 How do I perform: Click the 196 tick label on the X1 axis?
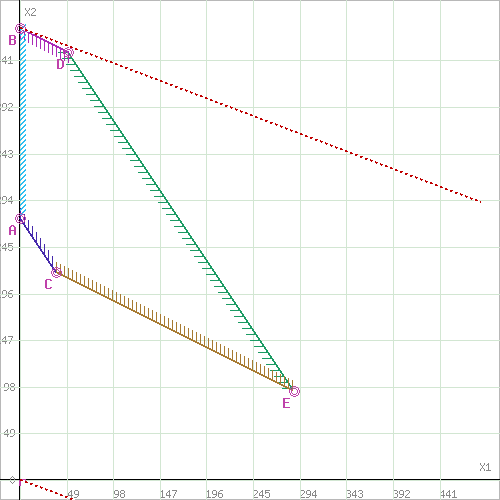(x=214, y=494)
